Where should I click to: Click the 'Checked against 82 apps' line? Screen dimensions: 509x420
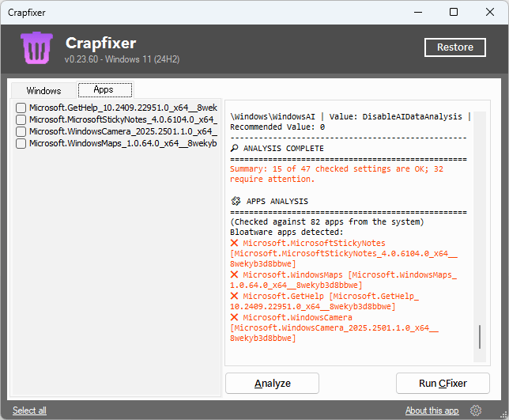327,221
